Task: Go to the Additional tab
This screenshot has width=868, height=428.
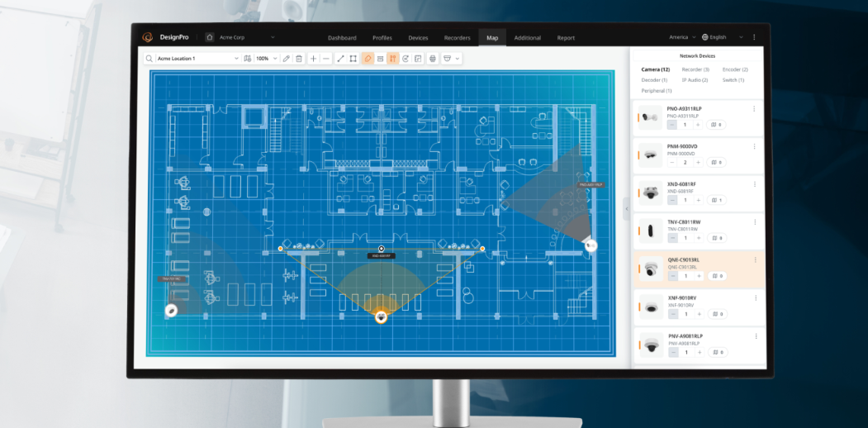Action: tap(528, 38)
